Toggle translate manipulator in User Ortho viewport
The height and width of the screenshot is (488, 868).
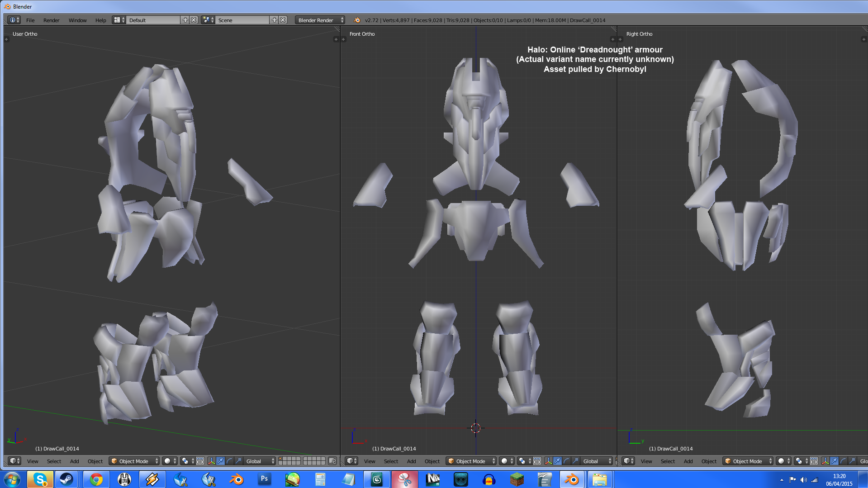pos(220,461)
